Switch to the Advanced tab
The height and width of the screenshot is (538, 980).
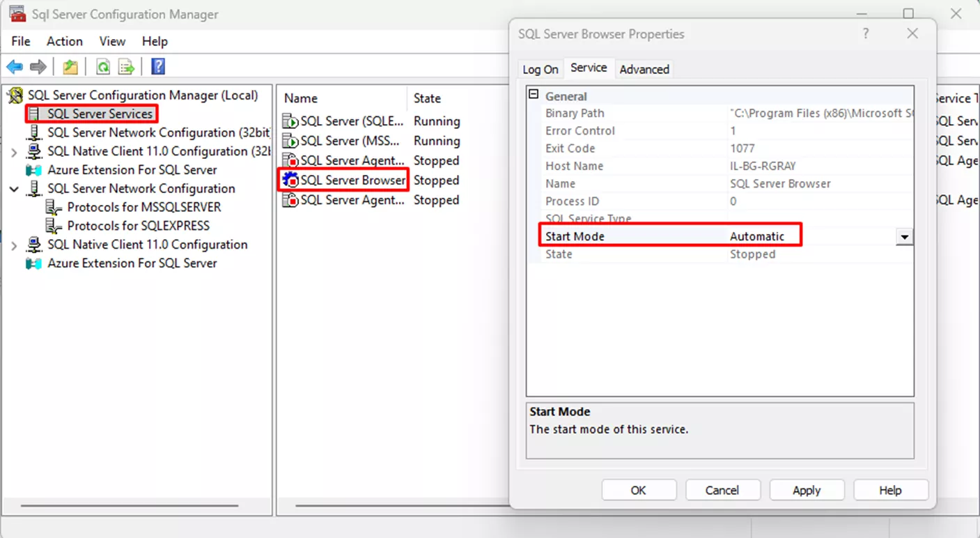(x=644, y=70)
